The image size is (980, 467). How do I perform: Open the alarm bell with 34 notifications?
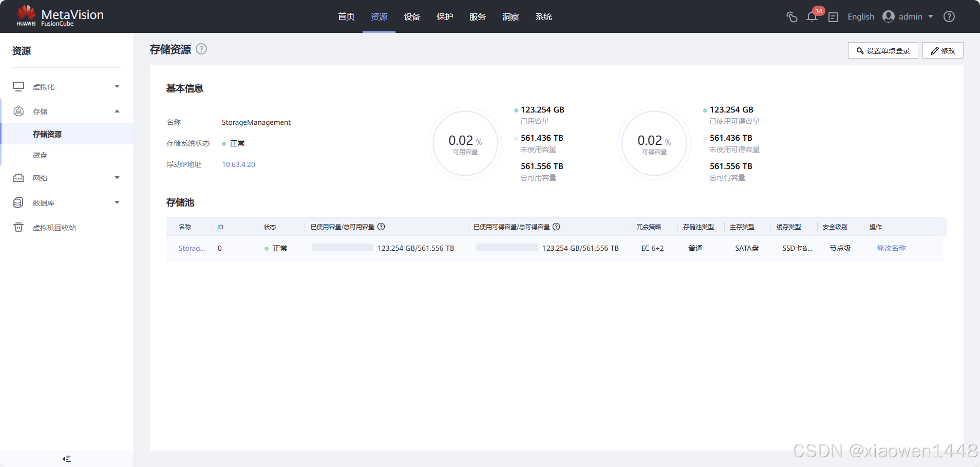[812, 17]
